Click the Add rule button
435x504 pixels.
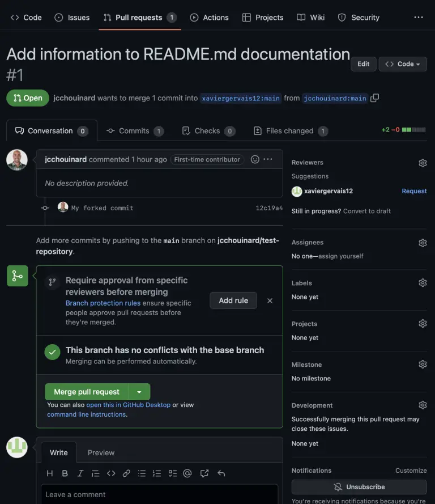point(233,300)
